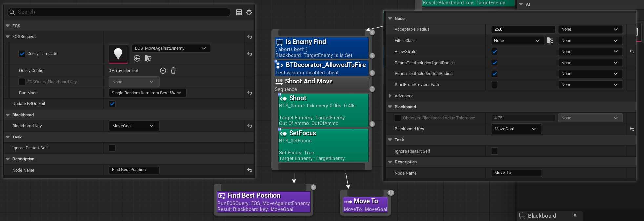644x221 pixels.
Task: Browse to EQS asset in Content Browser
Action: pyautogui.click(x=148, y=58)
